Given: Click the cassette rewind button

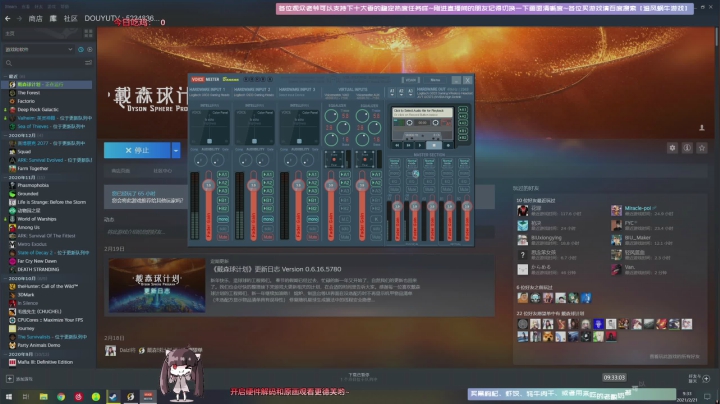Looking at the screenshot, I should (398, 145).
